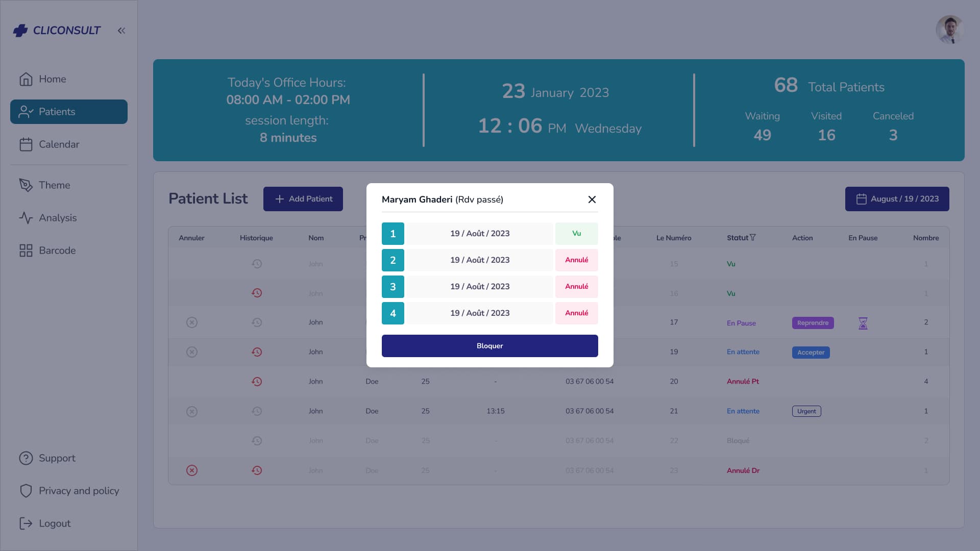
Task: Open the Theme section
Action: pos(69,185)
